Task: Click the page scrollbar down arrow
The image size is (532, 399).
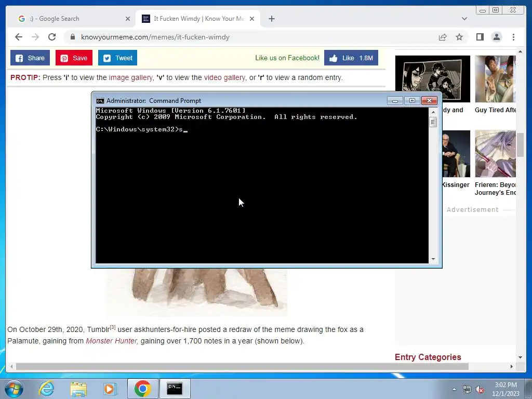Action: click(x=520, y=357)
